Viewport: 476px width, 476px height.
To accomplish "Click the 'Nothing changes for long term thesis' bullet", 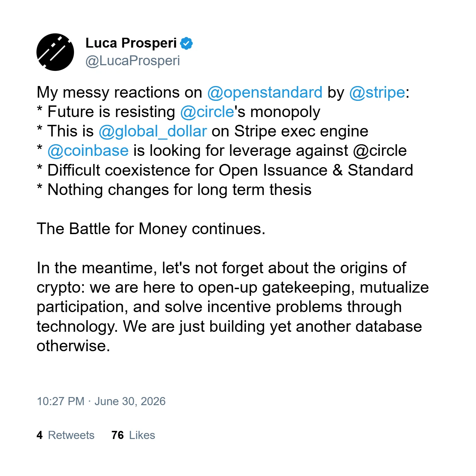I will click(x=174, y=190).
